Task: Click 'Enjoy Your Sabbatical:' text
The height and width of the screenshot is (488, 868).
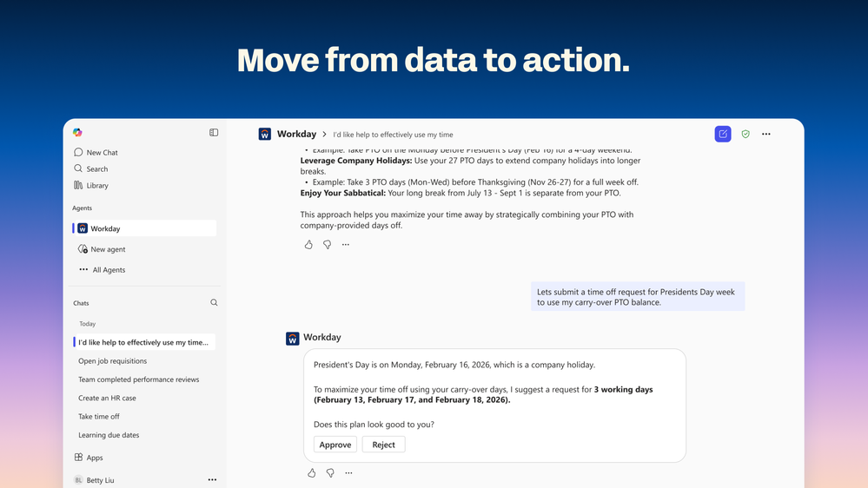Action: pos(342,193)
